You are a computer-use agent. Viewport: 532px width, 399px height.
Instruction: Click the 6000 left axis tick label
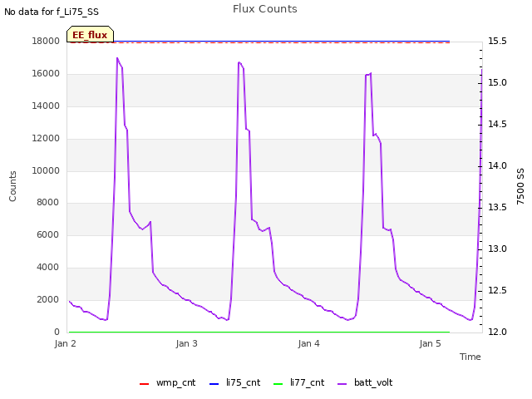(48, 234)
